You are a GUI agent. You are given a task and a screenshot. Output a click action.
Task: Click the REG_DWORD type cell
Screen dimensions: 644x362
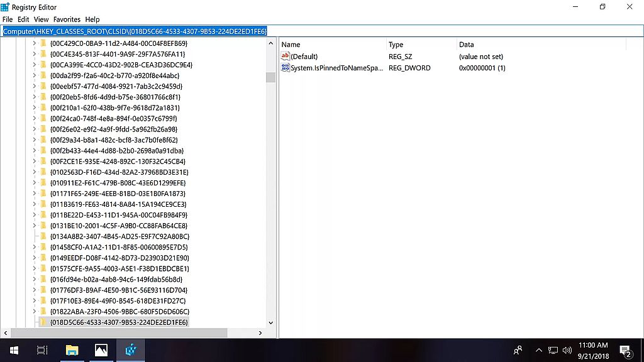point(409,68)
